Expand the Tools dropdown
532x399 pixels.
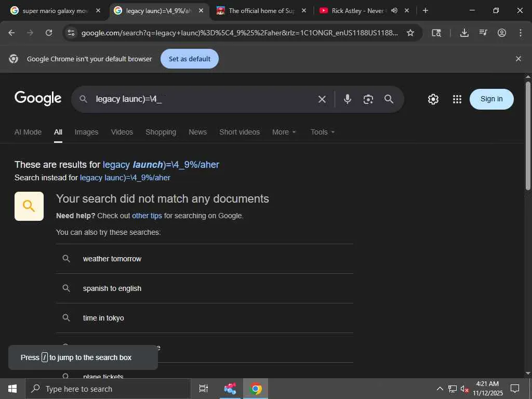click(323, 132)
